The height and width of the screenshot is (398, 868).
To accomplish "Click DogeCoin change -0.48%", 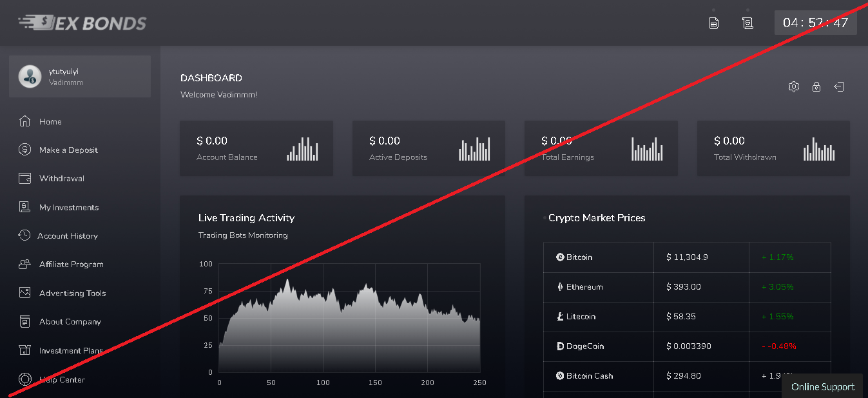I will pyautogui.click(x=779, y=346).
